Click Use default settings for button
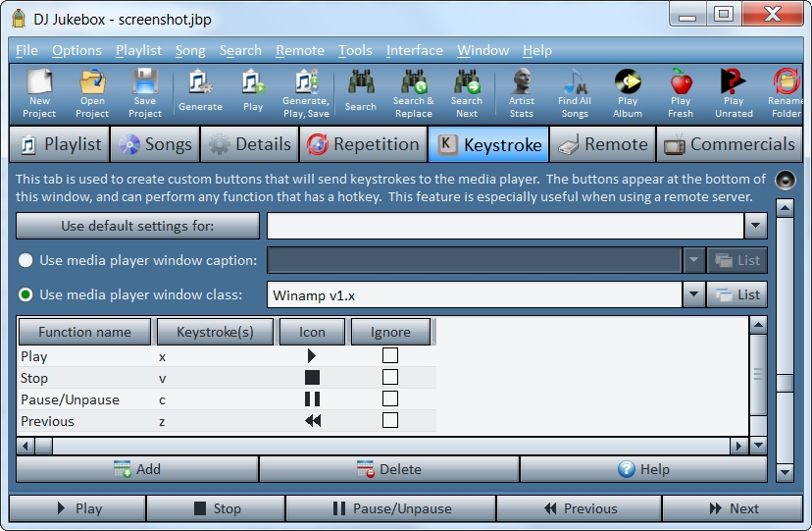Screen dimensions: 812x531 (137, 226)
